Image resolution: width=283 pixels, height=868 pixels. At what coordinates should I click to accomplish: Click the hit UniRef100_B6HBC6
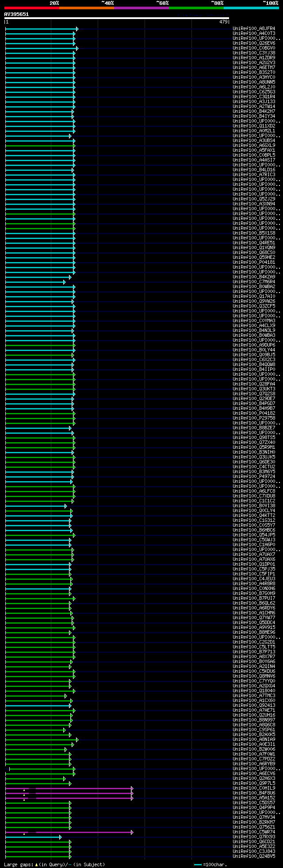point(254,530)
